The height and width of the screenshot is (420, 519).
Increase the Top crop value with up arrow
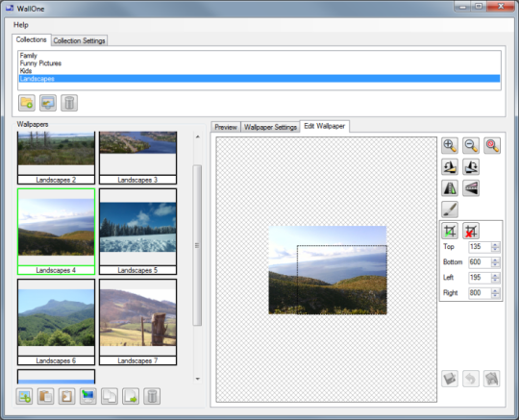(496, 244)
